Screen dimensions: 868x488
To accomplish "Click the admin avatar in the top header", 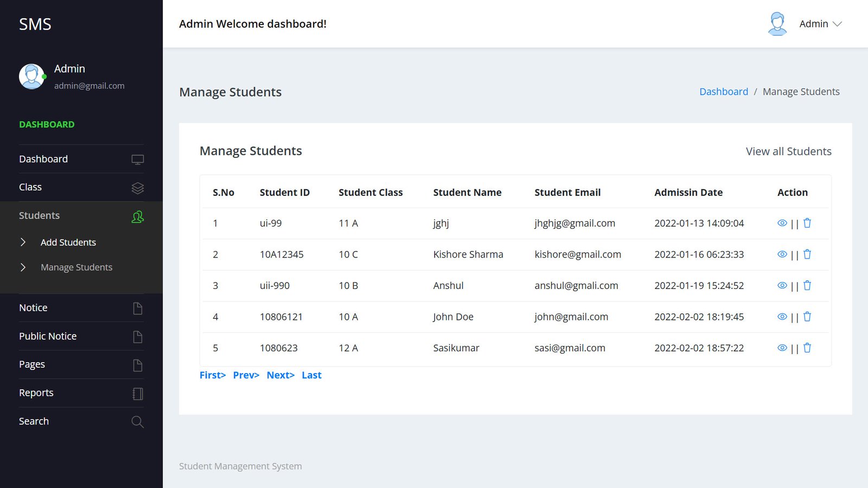I will pos(777,24).
